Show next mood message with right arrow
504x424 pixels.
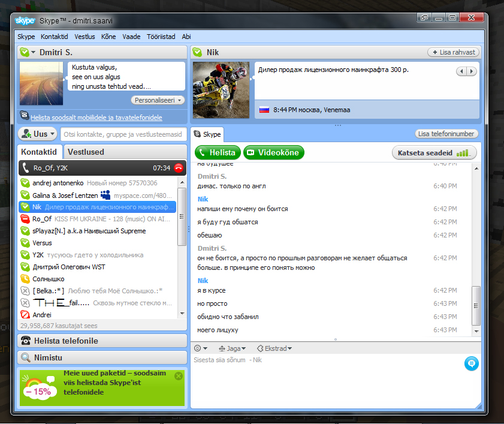coord(472,71)
